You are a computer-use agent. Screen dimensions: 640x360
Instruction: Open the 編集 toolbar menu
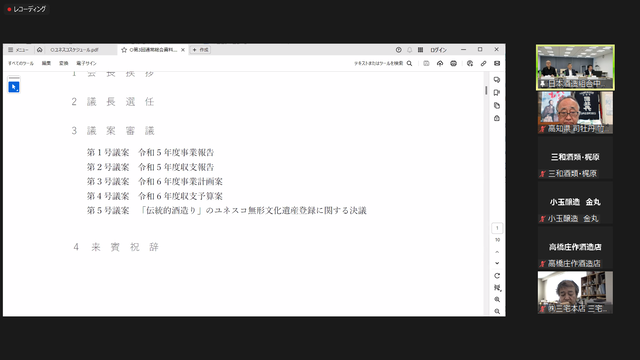coord(47,63)
